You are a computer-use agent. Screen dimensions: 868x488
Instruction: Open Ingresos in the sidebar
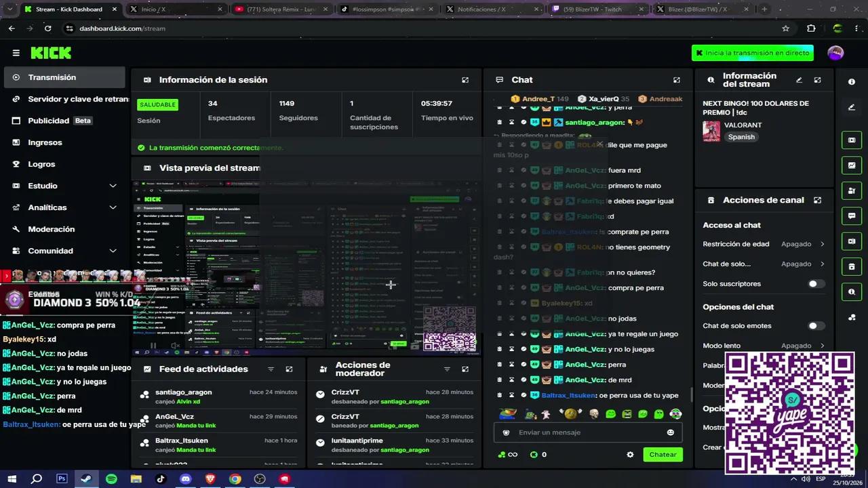click(x=65, y=142)
